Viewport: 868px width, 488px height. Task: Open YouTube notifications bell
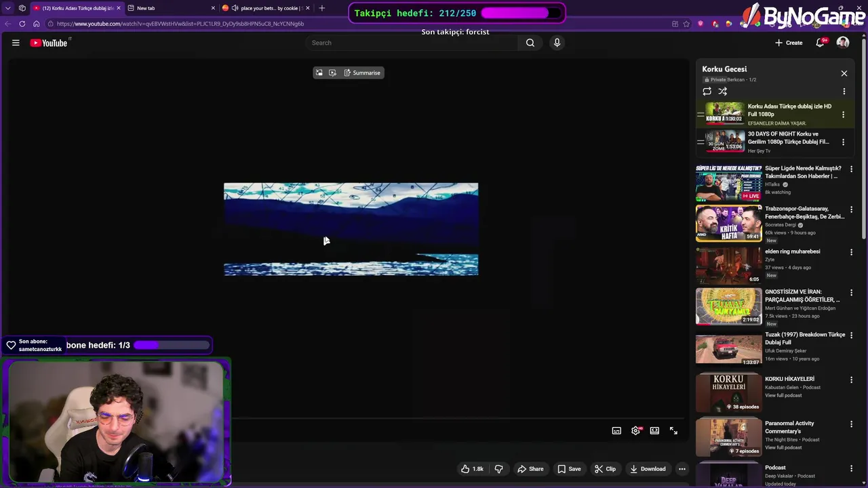click(x=821, y=43)
